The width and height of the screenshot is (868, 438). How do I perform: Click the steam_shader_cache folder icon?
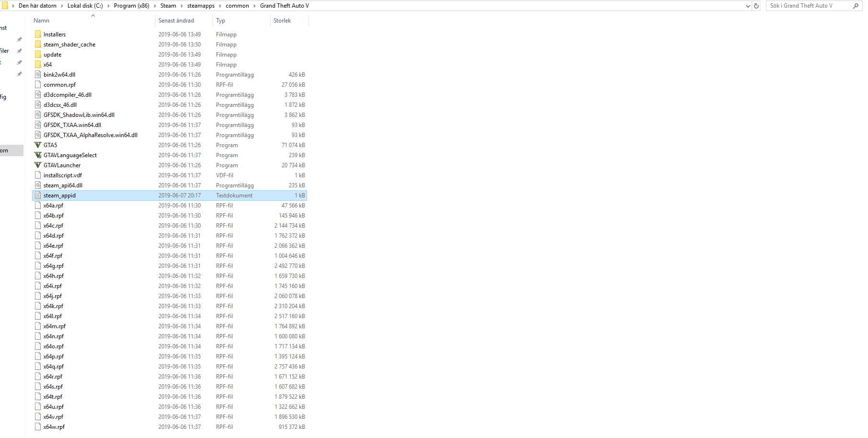[x=38, y=45]
